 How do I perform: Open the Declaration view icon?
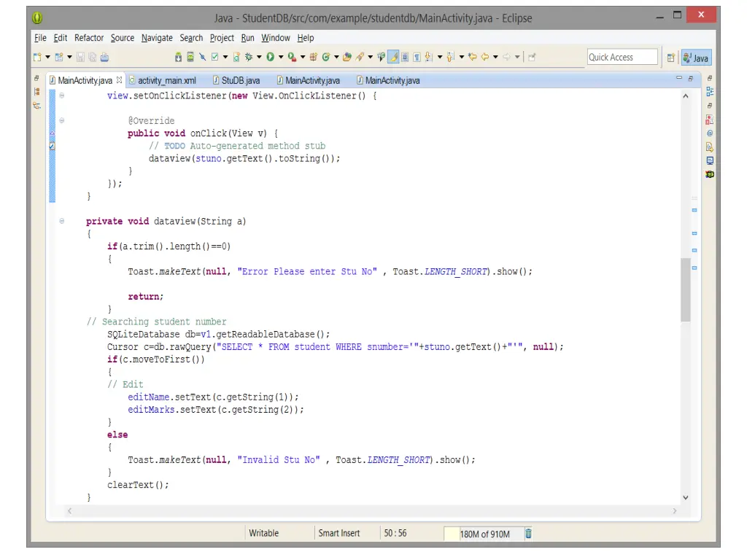(710, 147)
